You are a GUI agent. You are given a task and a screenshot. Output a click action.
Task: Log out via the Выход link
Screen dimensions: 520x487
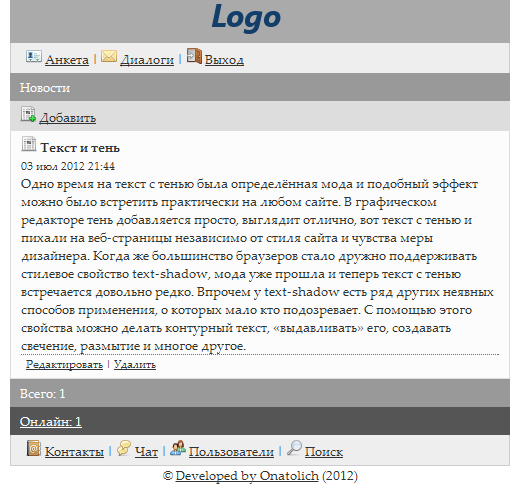[x=224, y=60]
